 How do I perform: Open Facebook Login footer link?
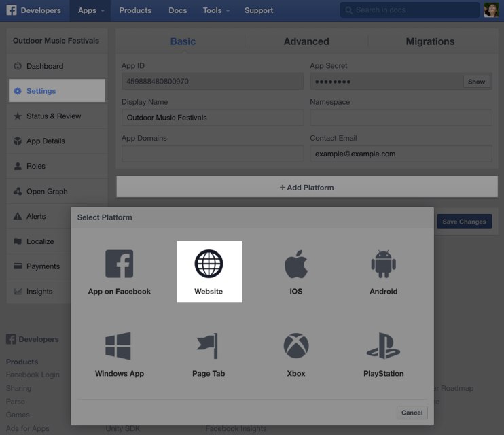33,375
